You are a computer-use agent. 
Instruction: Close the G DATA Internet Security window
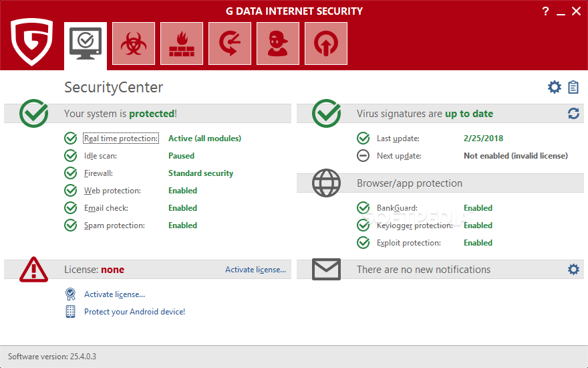[x=577, y=11]
